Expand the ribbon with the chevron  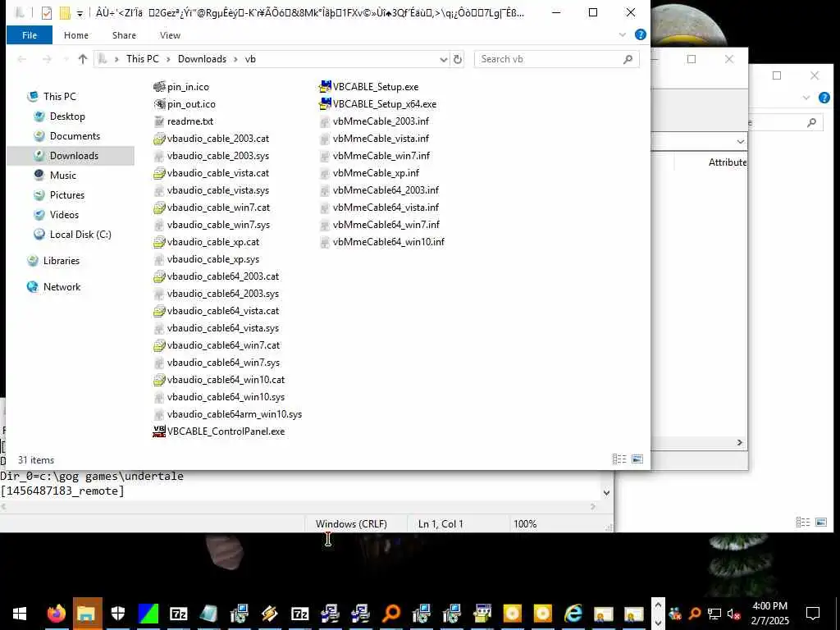(x=622, y=34)
